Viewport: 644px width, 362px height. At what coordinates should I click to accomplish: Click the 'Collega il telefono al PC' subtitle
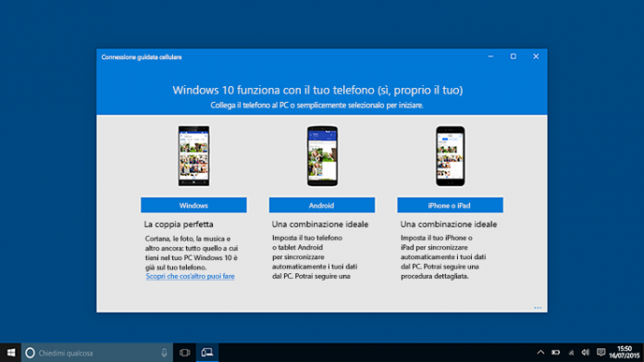[x=316, y=106]
